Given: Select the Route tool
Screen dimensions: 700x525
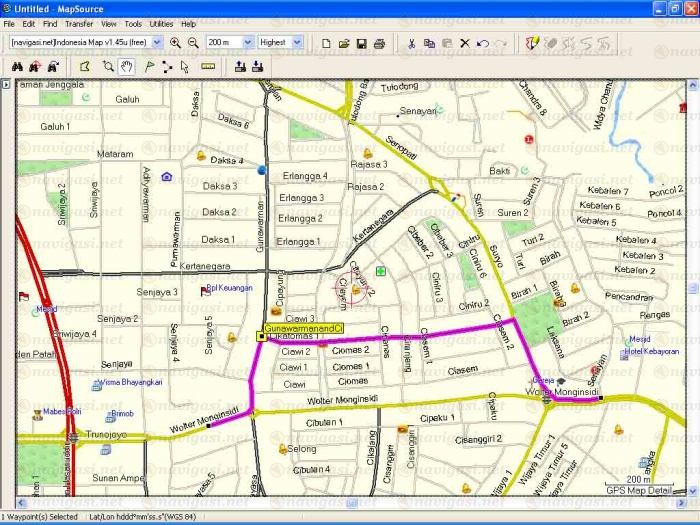Looking at the screenshot, I should pyautogui.click(x=166, y=67).
